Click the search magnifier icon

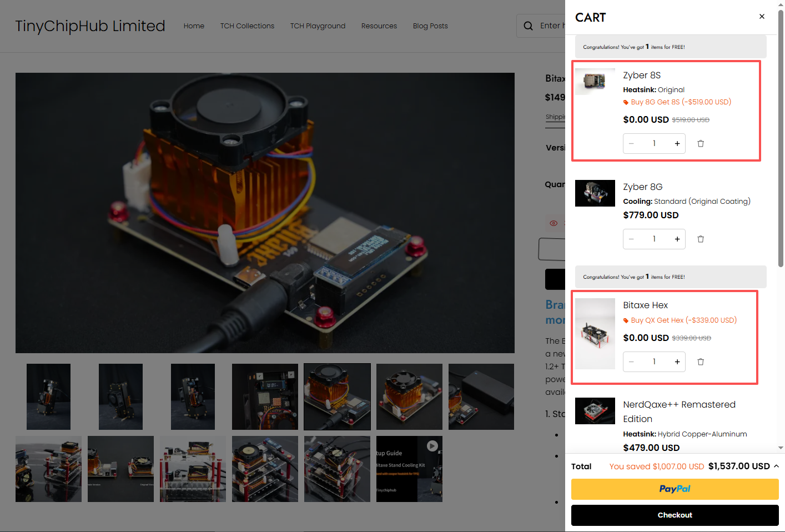528,26
